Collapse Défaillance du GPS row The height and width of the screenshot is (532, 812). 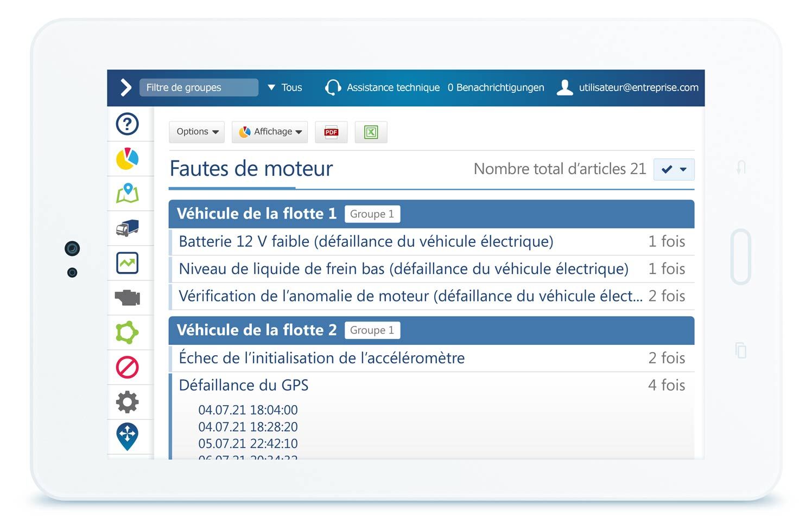pos(432,385)
